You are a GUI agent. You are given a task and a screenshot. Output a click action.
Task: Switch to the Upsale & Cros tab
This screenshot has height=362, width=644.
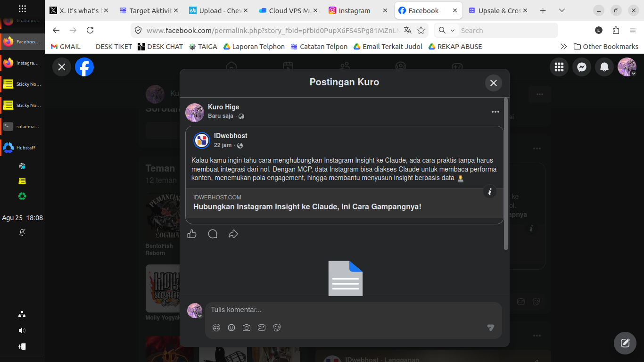[498, 10]
